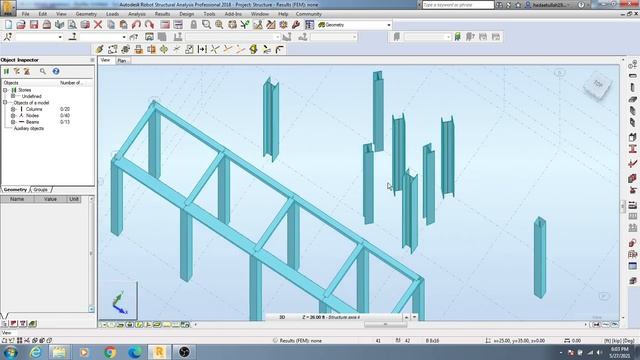Open Internet Explorer from taskbar
640x360 pixels.
tap(36, 352)
